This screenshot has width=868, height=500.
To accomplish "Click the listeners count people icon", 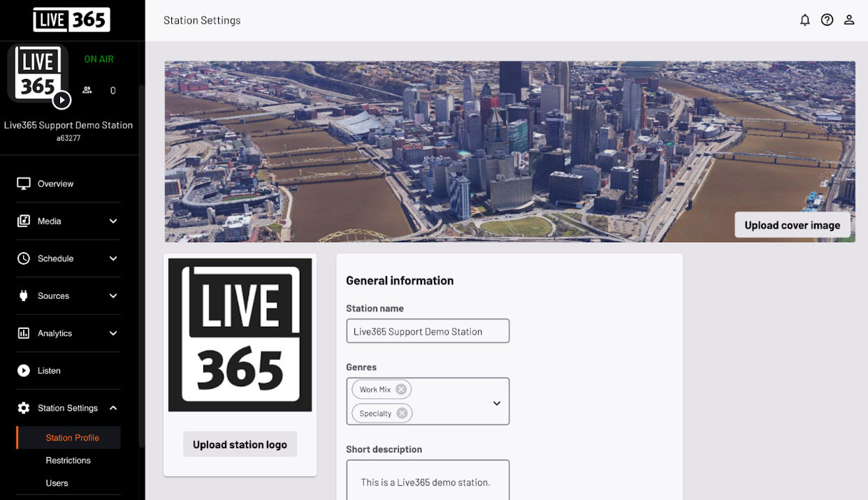I will (x=87, y=90).
